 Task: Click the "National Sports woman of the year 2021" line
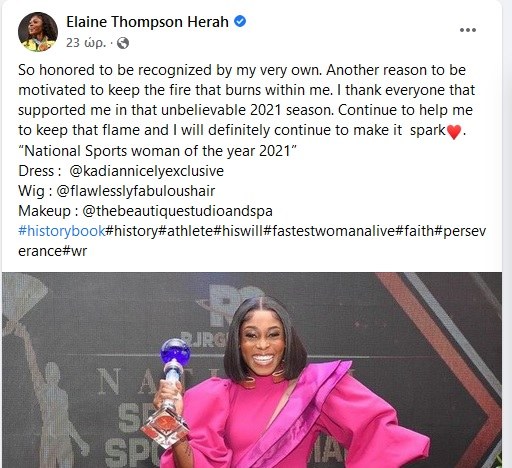pos(157,151)
